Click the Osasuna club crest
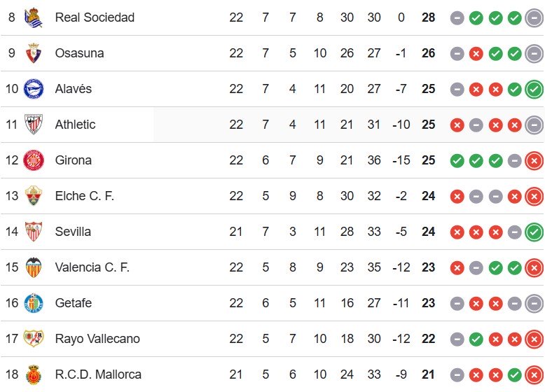The width and height of the screenshot is (545, 392). pos(33,53)
